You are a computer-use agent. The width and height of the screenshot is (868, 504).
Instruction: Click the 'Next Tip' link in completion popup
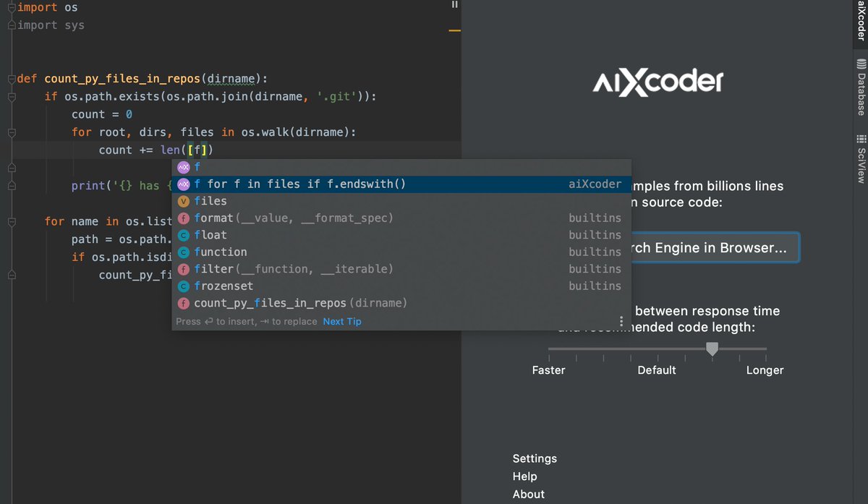342,322
